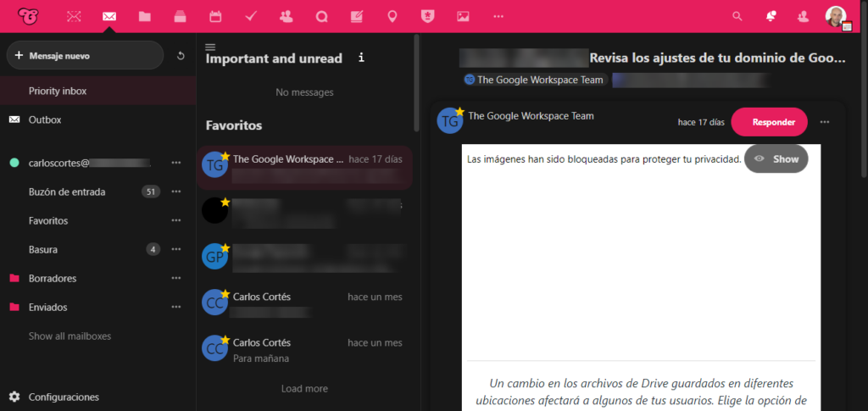This screenshot has height=411, width=868.
Task: Open the Photos app icon
Action: tap(464, 17)
